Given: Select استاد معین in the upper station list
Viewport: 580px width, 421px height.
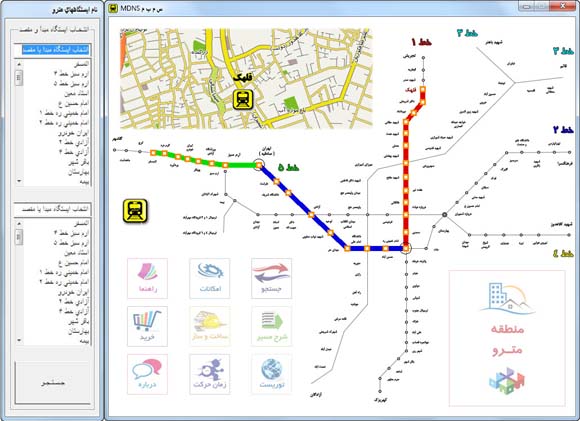Looking at the screenshot, I should click(x=77, y=93).
